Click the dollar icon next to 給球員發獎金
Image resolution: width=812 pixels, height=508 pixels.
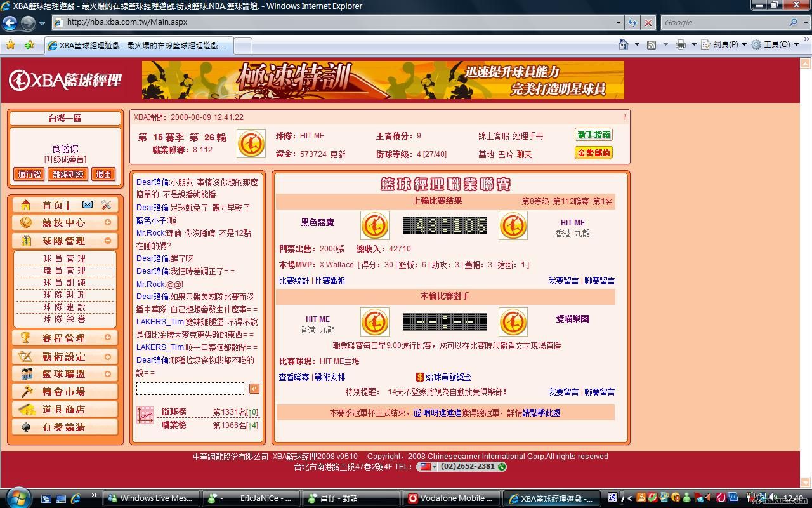(x=420, y=377)
